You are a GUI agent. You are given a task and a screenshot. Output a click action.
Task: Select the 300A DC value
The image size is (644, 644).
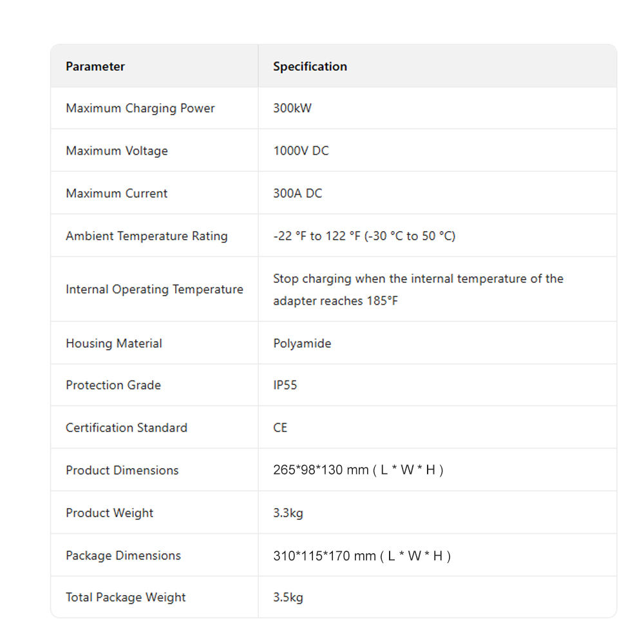tap(298, 193)
